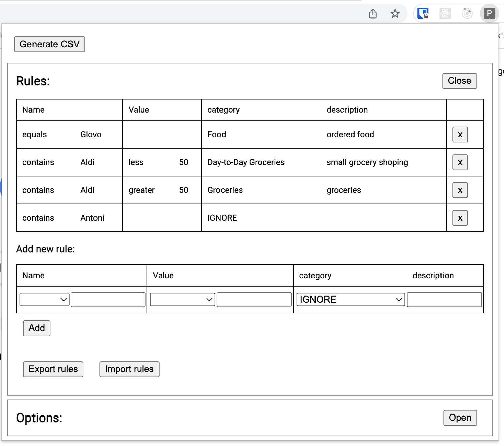
Task: Delete the Glovo rule
Action: tap(460, 135)
